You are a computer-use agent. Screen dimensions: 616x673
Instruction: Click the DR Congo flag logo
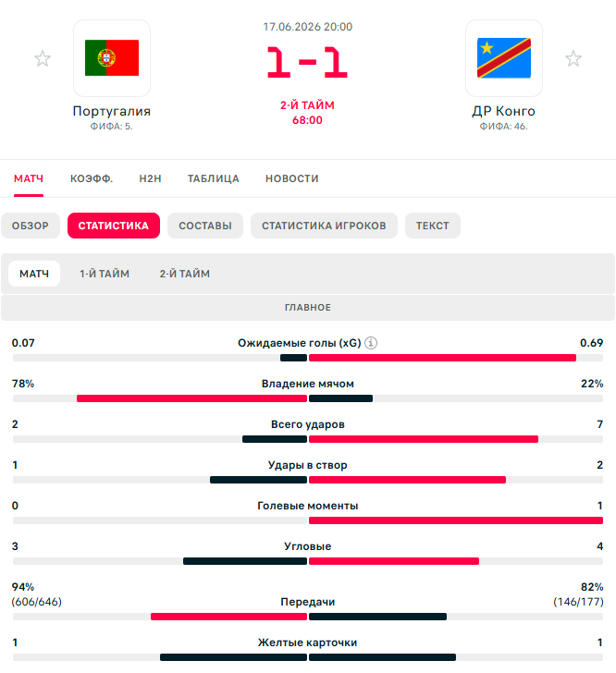click(504, 58)
